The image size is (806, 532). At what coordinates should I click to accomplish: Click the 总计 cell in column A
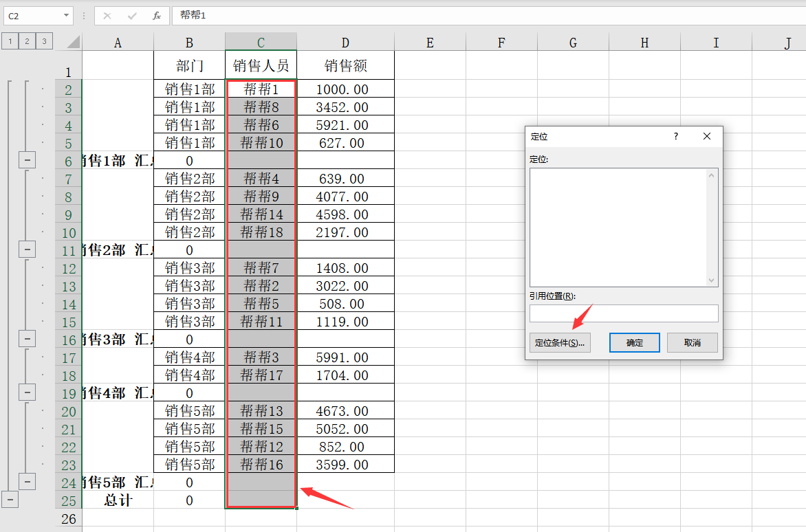pos(118,500)
